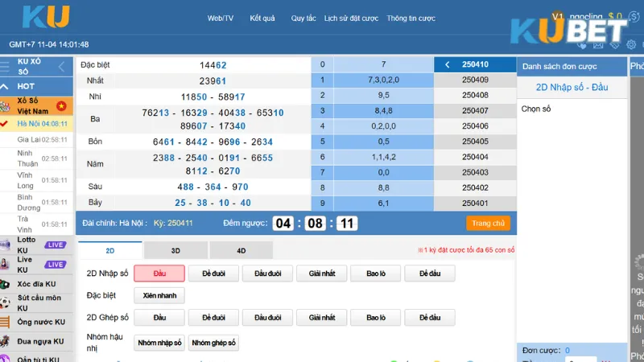644x362 pixels.
Task: Open draw period 250405
Action: [475, 142]
